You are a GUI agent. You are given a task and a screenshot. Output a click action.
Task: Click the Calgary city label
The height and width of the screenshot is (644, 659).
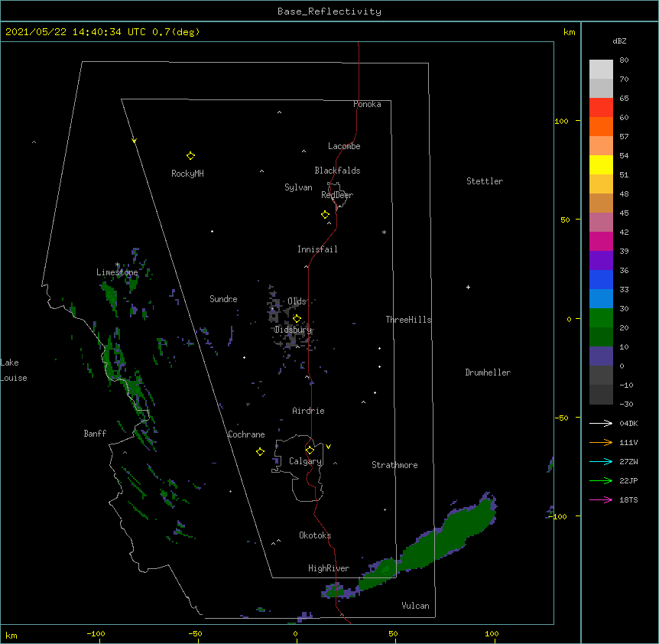click(x=305, y=461)
